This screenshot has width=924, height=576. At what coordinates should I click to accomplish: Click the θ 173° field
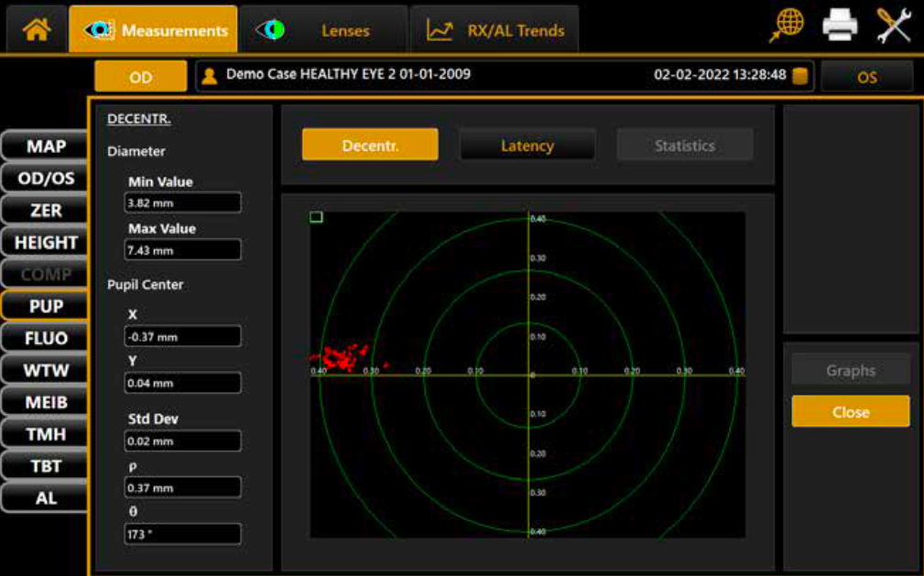182,534
